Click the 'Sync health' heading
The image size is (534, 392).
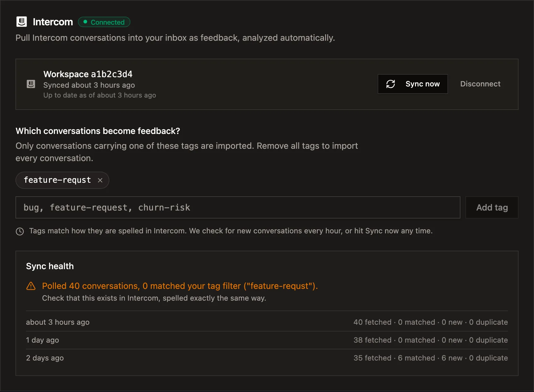[x=50, y=266]
